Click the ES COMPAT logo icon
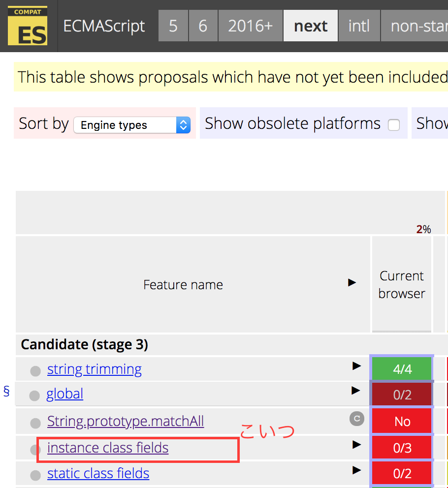This screenshot has width=448, height=488. coord(28,26)
